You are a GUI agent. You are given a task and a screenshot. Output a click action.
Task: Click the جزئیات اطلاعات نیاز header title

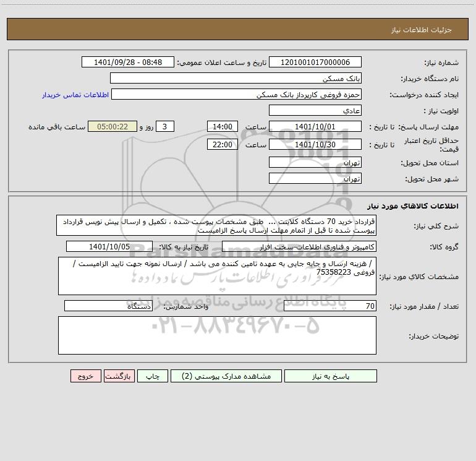coord(422,30)
